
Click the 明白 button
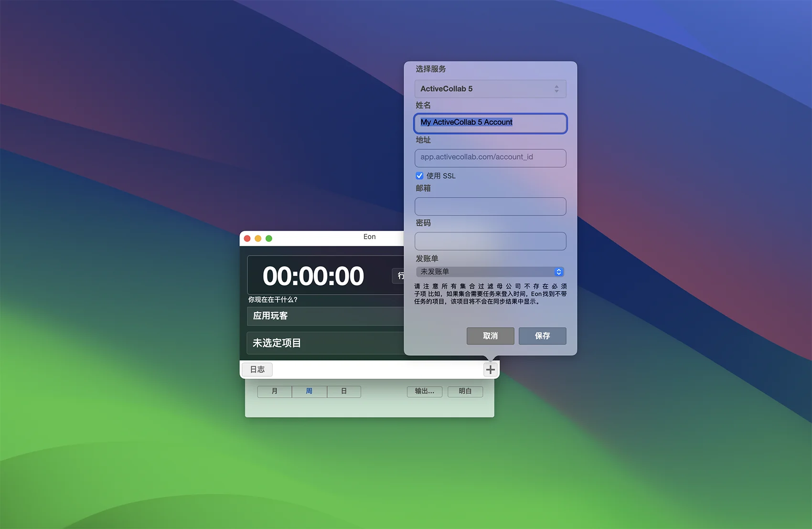click(x=465, y=391)
